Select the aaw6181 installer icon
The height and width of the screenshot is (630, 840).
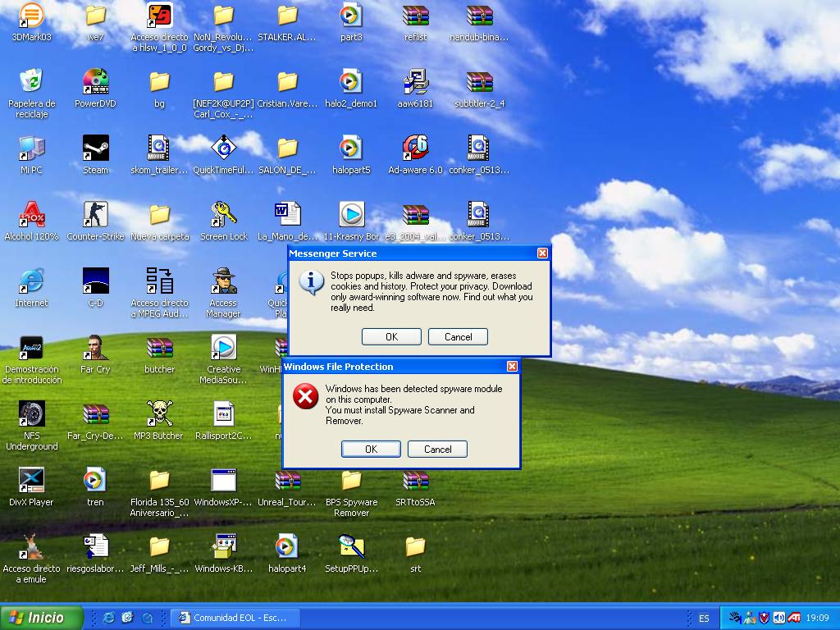415,81
